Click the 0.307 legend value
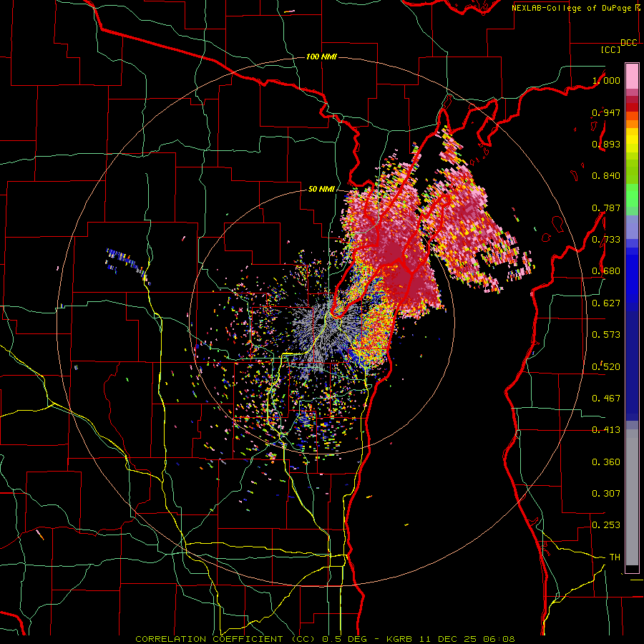The width and height of the screenshot is (644, 644). 606,494
